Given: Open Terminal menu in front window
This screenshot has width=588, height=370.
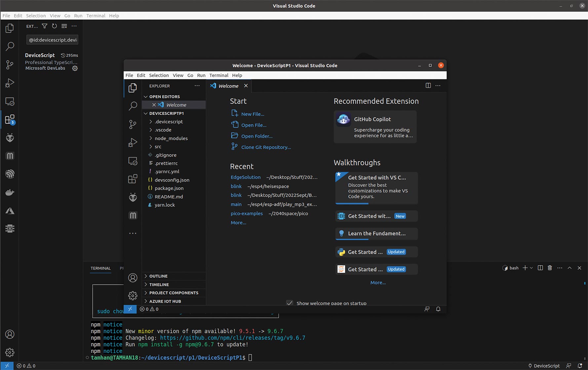Looking at the screenshot, I should click(219, 75).
